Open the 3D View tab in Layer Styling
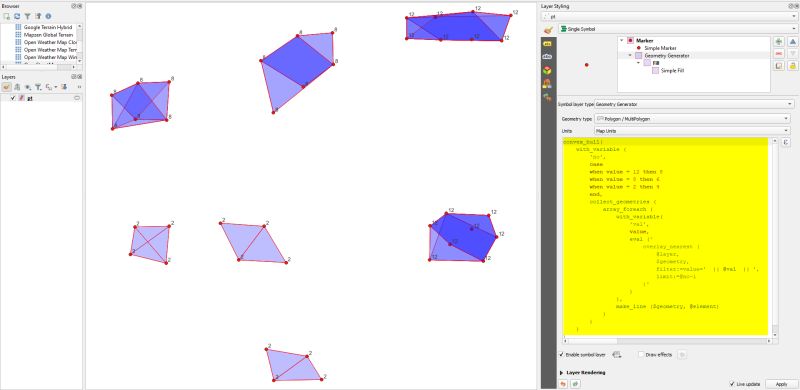 tap(547, 70)
